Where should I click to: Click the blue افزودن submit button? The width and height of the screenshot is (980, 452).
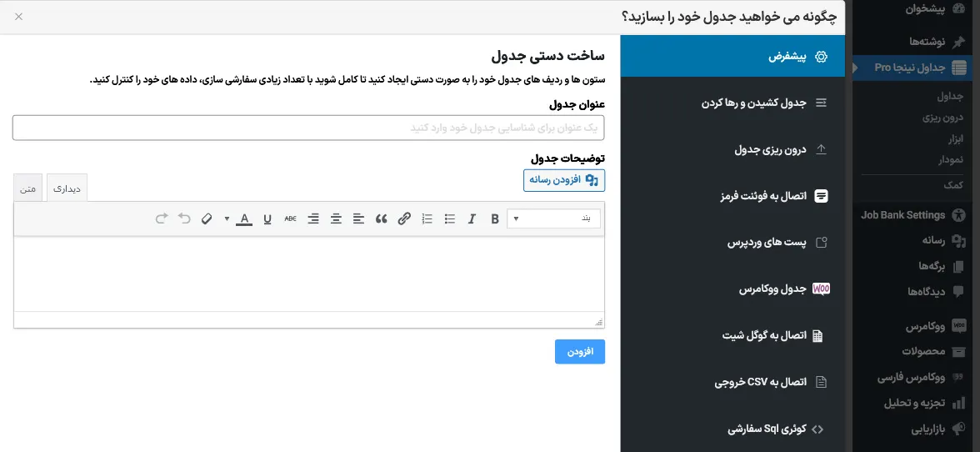[580, 352]
